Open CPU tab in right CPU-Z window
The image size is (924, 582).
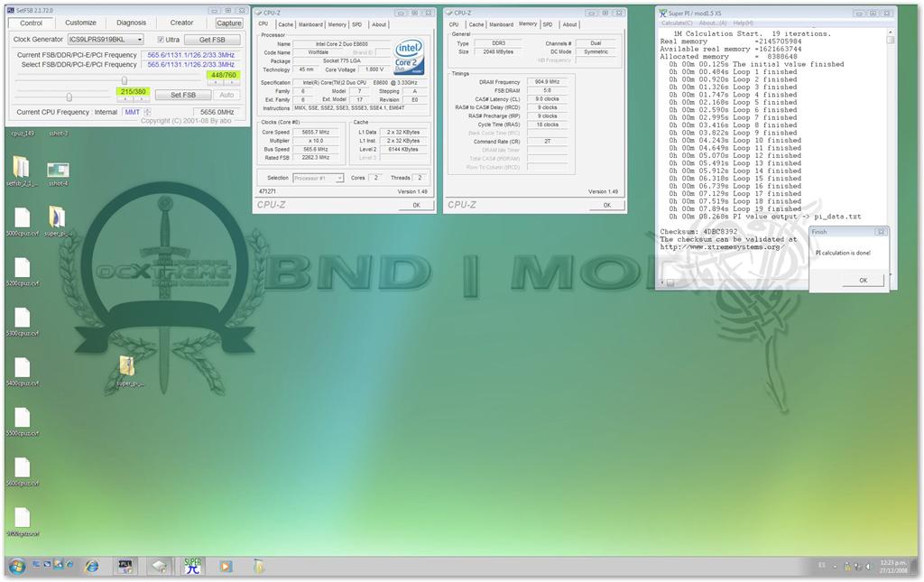coord(454,24)
